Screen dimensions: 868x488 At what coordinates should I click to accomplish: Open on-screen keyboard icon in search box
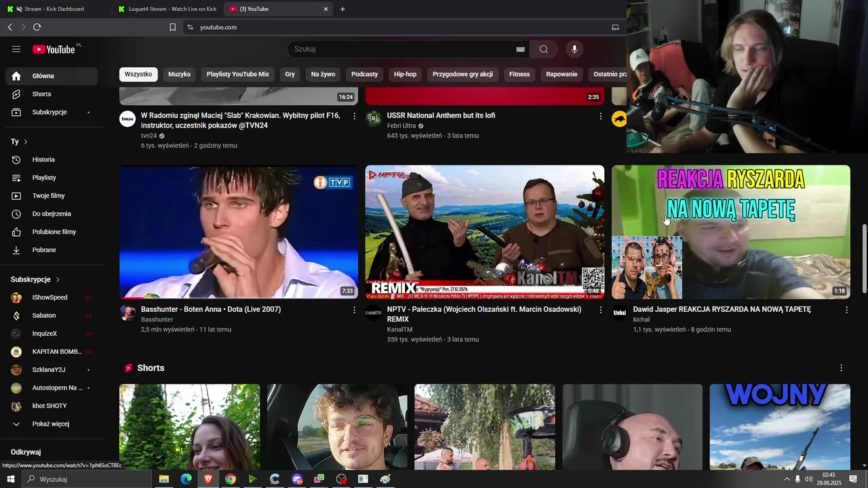point(520,49)
